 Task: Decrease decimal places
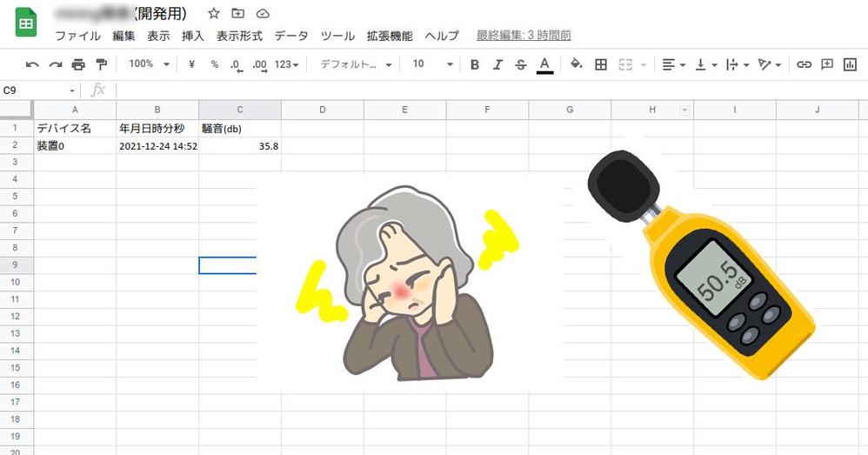(237, 65)
